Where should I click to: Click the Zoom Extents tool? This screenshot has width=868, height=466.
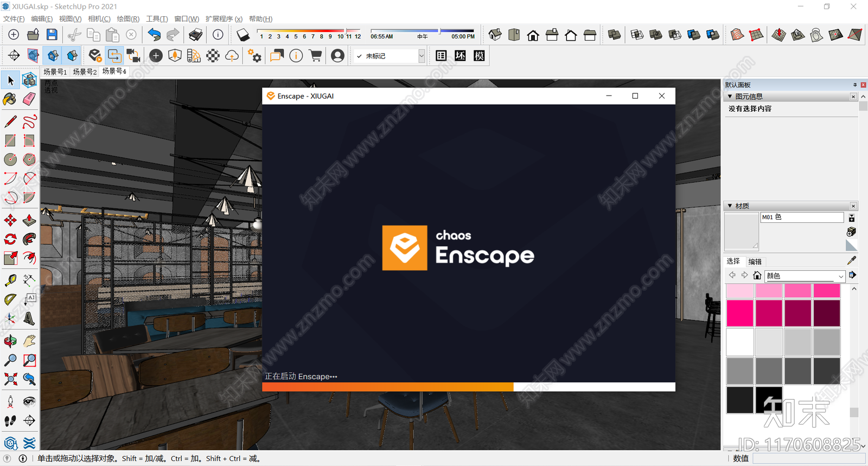(10, 379)
